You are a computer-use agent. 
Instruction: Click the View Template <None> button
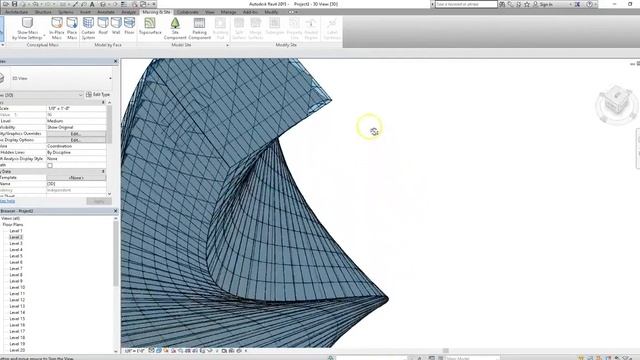tap(76, 178)
